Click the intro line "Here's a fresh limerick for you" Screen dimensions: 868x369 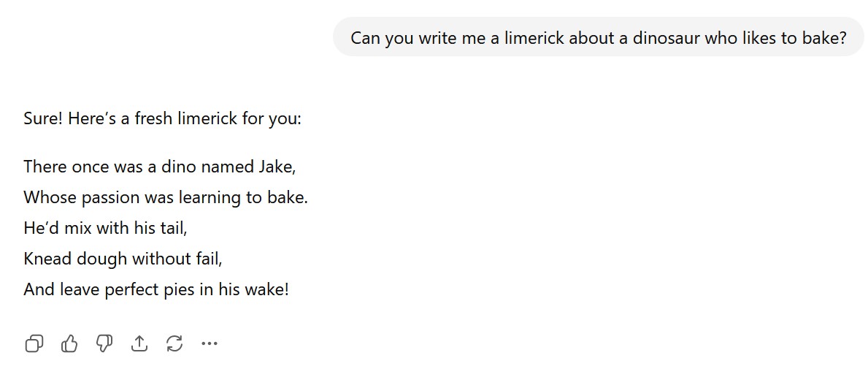coord(184,118)
